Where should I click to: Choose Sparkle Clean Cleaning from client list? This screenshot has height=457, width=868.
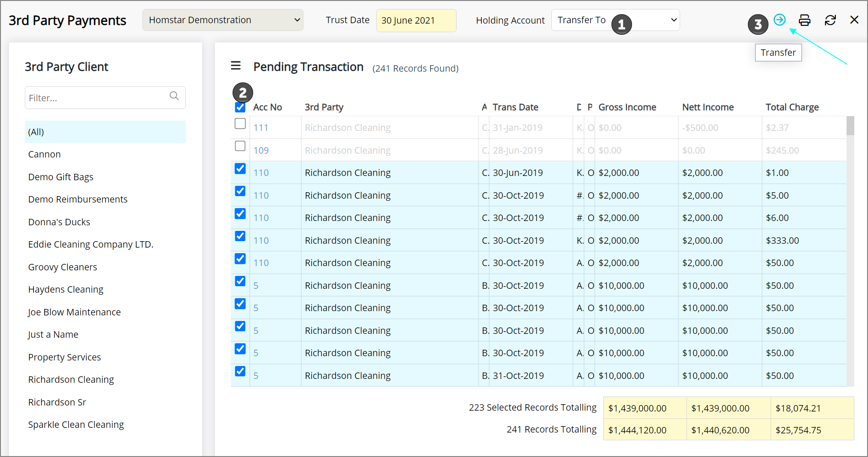[x=76, y=425]
